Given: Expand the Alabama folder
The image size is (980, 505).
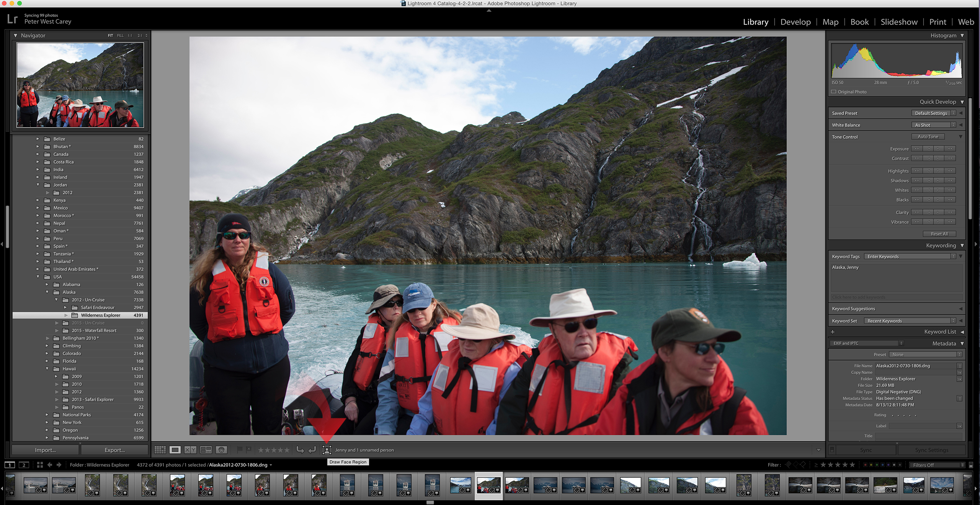Looking at the screenshot, I should pos(47,284).
